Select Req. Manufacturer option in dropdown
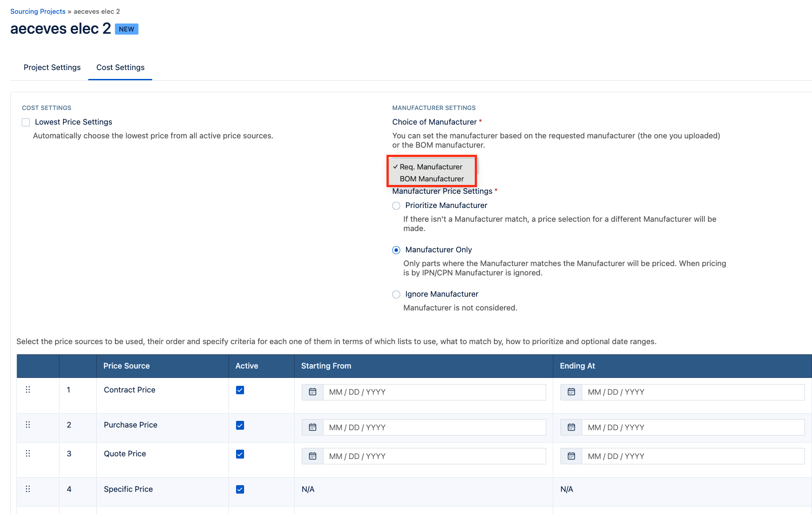The image size is (812, 514). [430, 167]
